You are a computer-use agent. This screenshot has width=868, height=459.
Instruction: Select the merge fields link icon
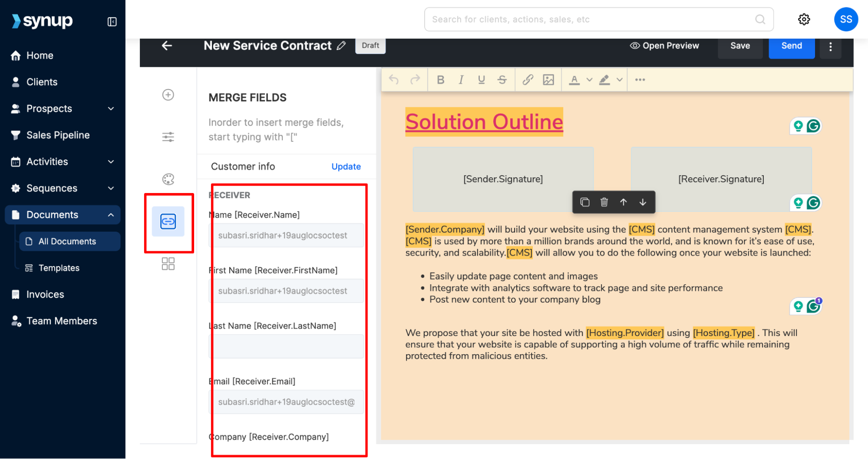tap(168, 221)
